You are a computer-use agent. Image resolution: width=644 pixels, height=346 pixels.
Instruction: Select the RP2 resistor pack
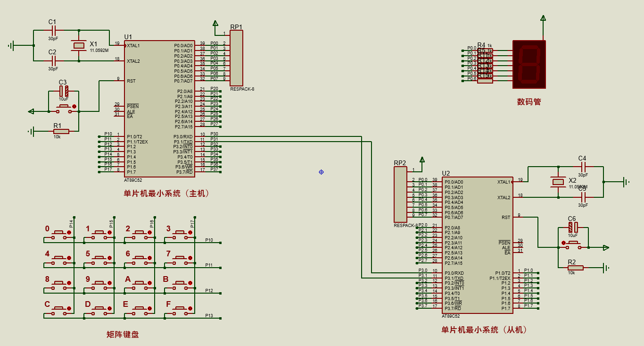[400, 194]
